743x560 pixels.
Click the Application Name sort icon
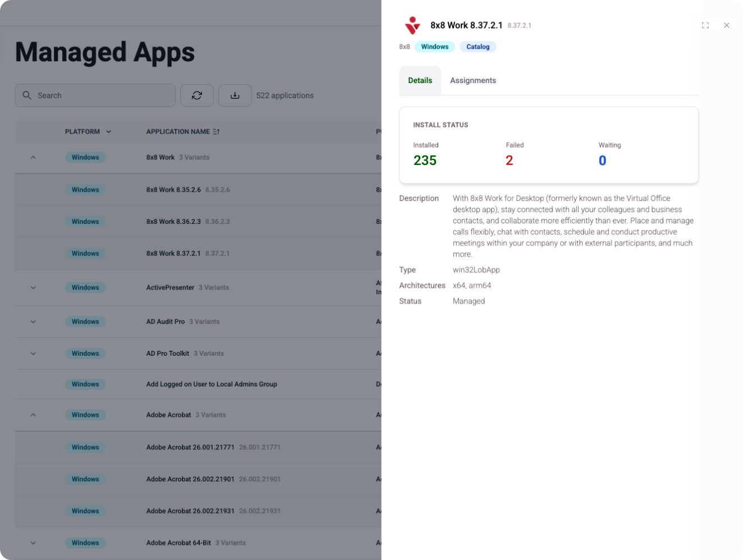click(x=216, y=131)
